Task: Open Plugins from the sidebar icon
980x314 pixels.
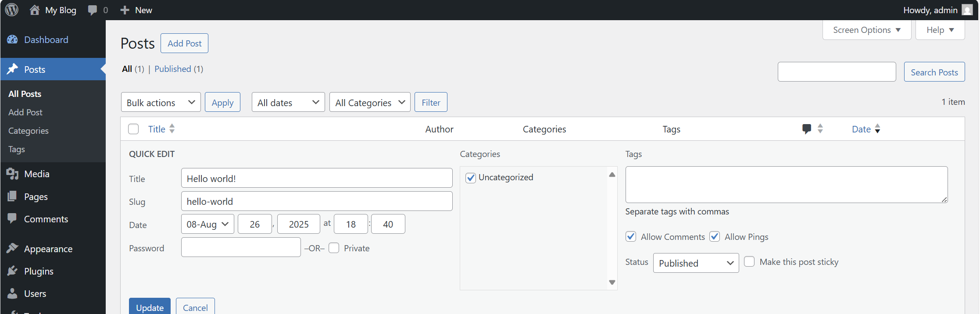Action: click(x=12, y=271)
